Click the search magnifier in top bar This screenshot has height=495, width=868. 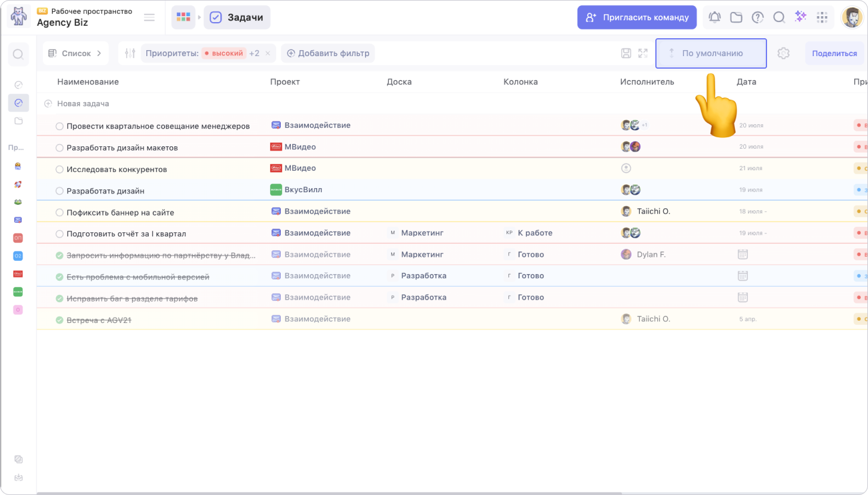coord(779,17)
